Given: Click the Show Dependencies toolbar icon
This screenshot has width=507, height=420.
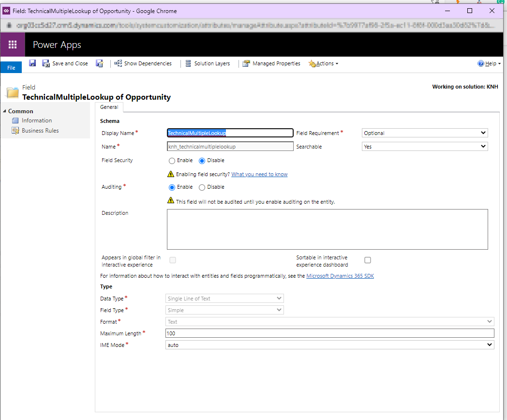Looking at the screenshot, I should coord(118,63).
